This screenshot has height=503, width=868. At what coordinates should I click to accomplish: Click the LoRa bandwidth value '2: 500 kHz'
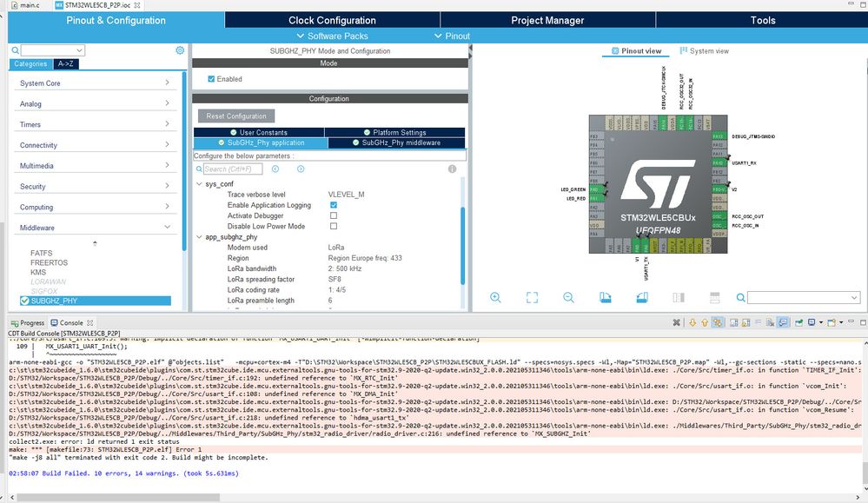pyautogui.click(x=345, y=268)
